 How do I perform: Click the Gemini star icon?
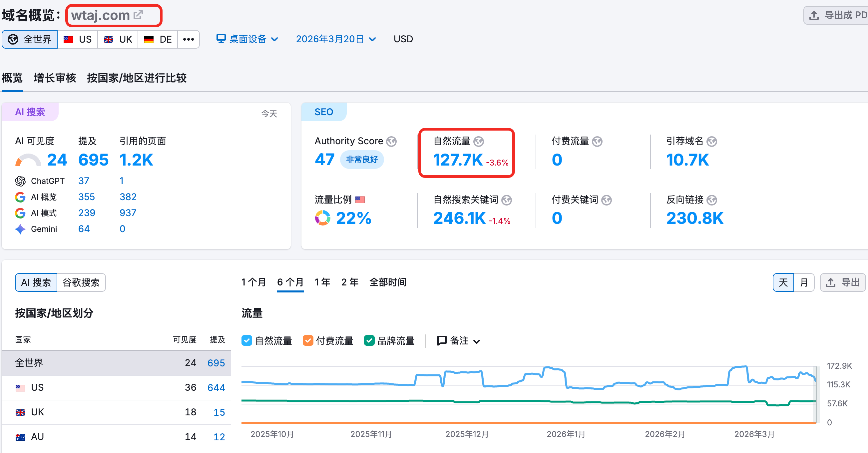click(x=20, y=229)
